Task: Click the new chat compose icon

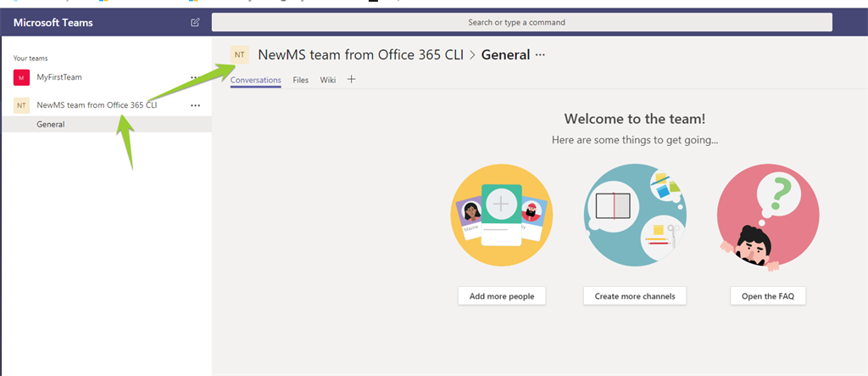Action: pos(196,23)
